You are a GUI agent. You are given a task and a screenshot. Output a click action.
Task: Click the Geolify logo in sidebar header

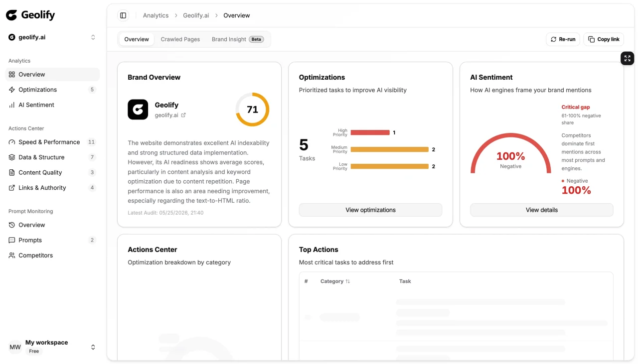30,15
